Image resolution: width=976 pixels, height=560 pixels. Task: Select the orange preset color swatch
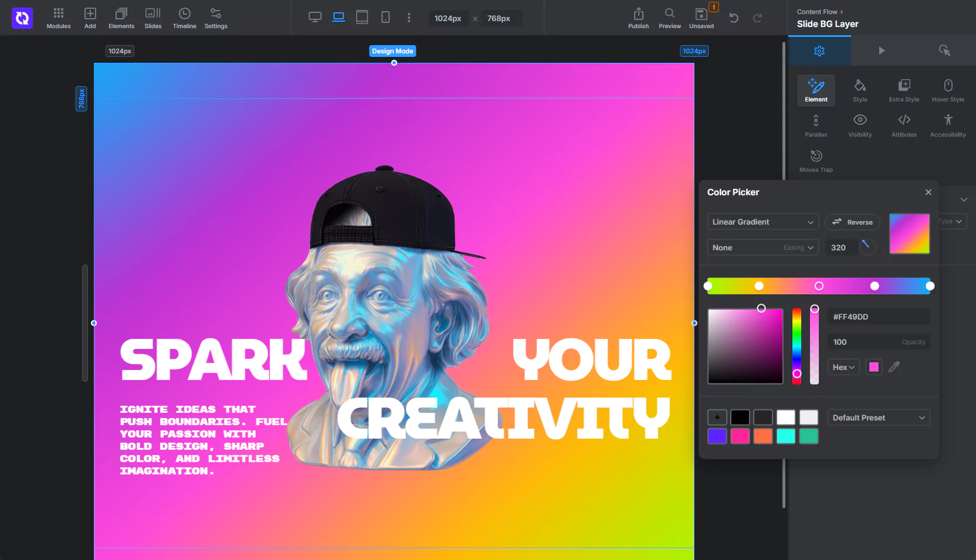tap(762, 436)
